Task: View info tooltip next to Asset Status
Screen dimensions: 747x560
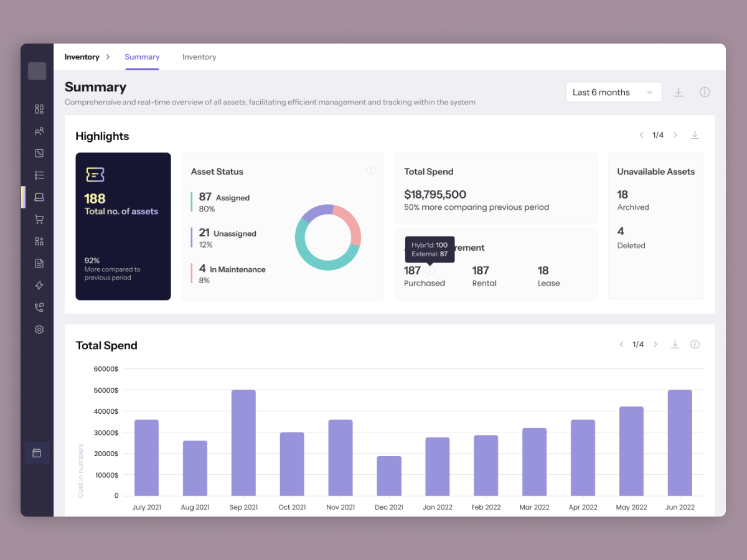Action: (371, 170)
